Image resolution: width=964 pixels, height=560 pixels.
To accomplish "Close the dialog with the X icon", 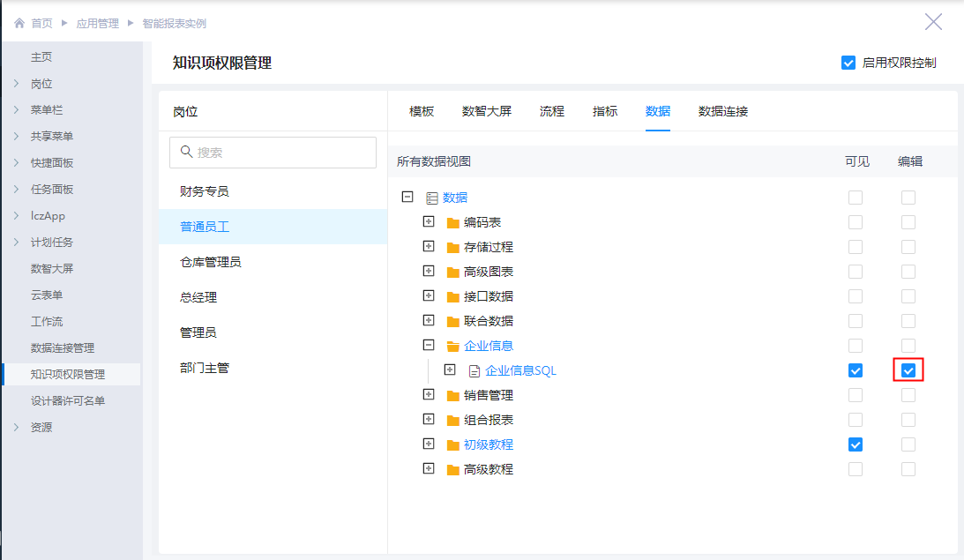I will point(933,22).
